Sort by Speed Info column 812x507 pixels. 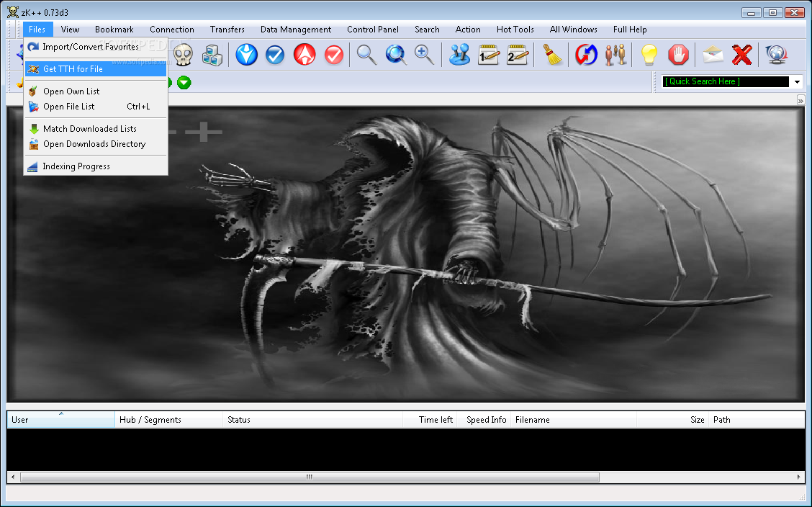[484, 419]
